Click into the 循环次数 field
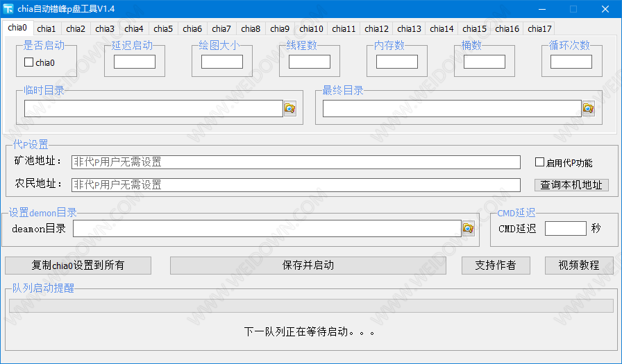Image resolution: width=622 pixels, height=364 pixels. 571,62
